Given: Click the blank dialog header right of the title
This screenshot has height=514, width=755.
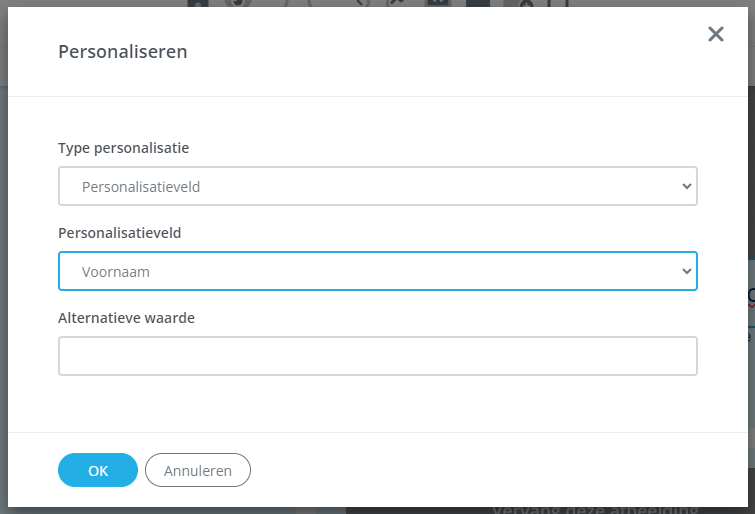Looking at the screenshot, I should [x=450, y=51].
